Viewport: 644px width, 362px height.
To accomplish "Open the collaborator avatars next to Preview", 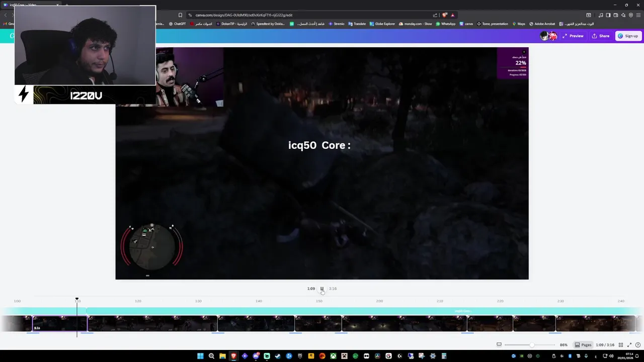I will coord(548,36).
